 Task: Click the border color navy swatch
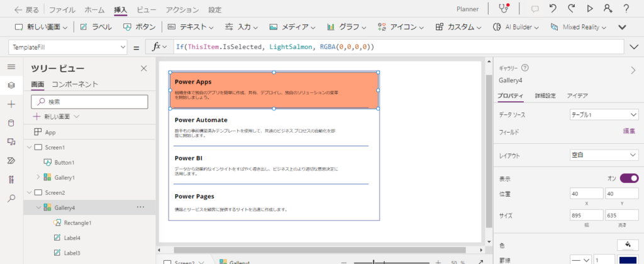pos(628,260)
